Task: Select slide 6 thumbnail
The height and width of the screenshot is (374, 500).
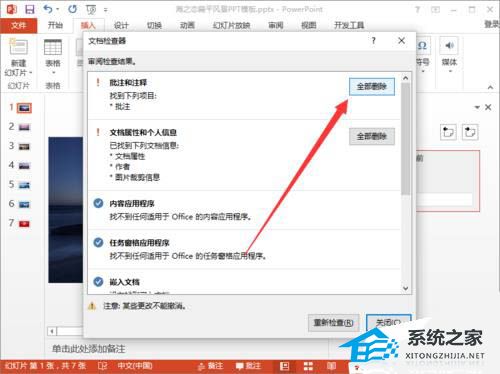Action: point(24,204)
